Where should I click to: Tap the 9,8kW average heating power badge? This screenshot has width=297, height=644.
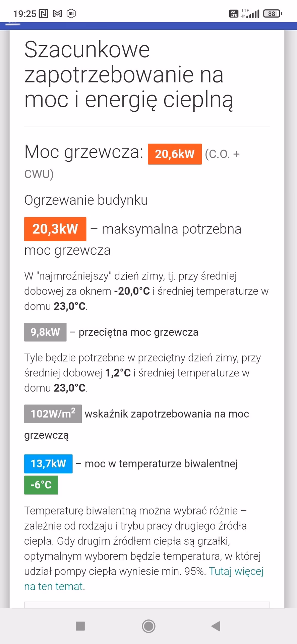(45, 332)
